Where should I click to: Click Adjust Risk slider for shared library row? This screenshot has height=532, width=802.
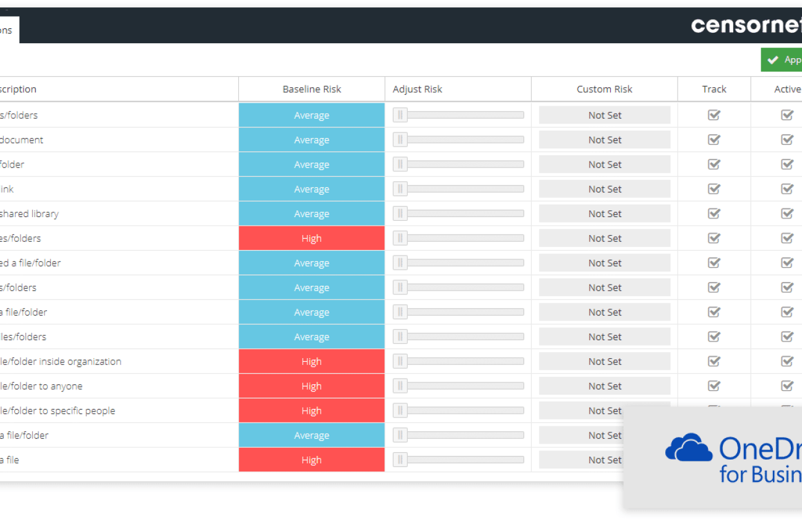[459, 213]
